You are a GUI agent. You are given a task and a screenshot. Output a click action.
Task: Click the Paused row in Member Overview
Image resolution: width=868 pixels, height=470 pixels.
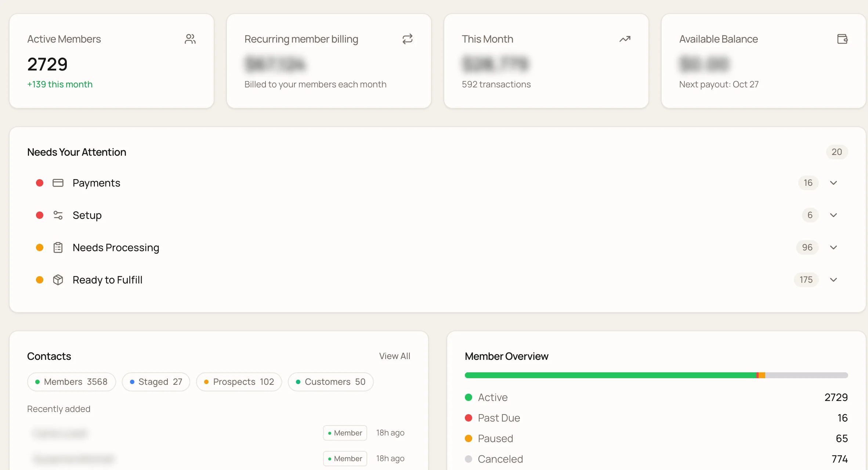[656, 438]
